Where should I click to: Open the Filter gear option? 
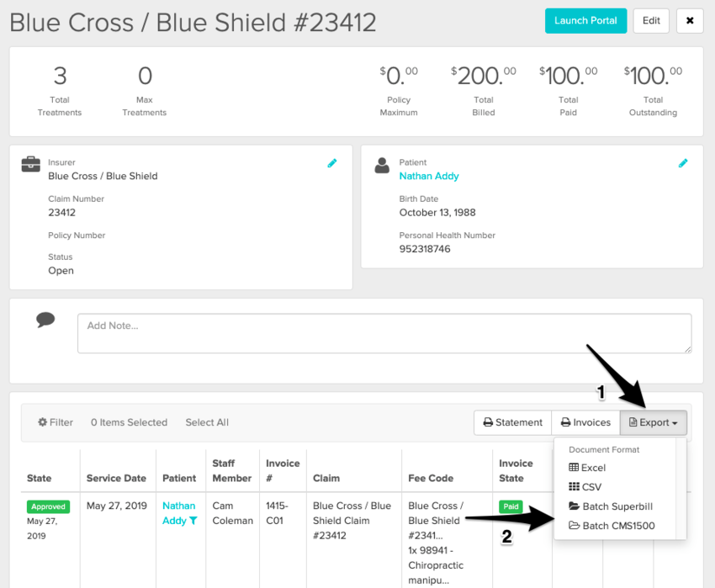56,422
